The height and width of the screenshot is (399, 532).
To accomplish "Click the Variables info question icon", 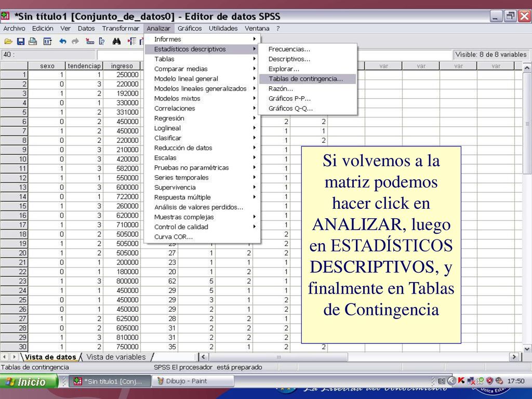I will coord(102,42).
